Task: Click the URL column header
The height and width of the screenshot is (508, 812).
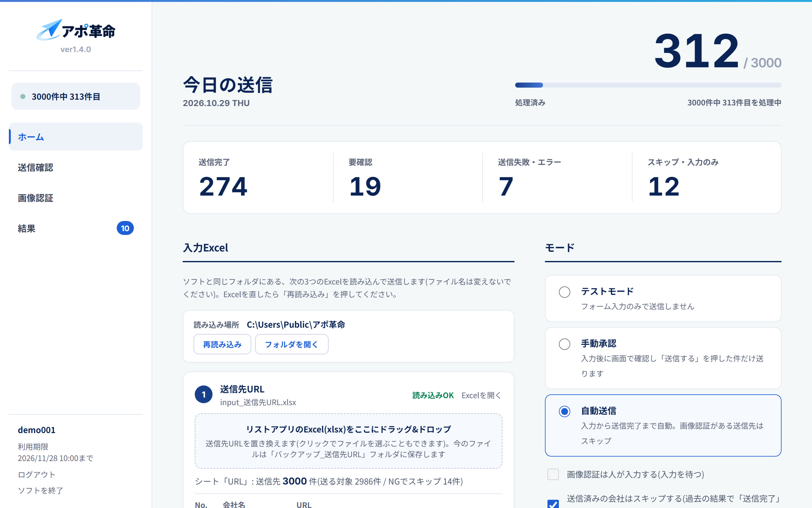Action: (x=304, y=504)
